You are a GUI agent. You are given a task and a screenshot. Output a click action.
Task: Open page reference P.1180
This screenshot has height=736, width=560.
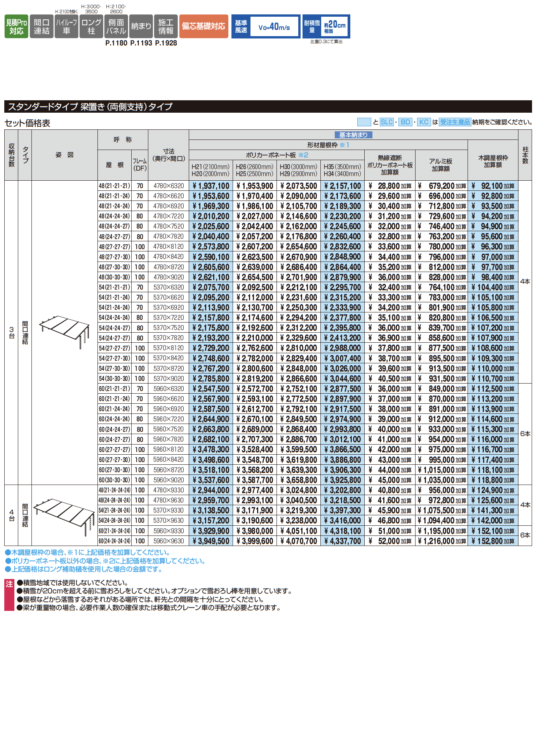tap(116, 43)
